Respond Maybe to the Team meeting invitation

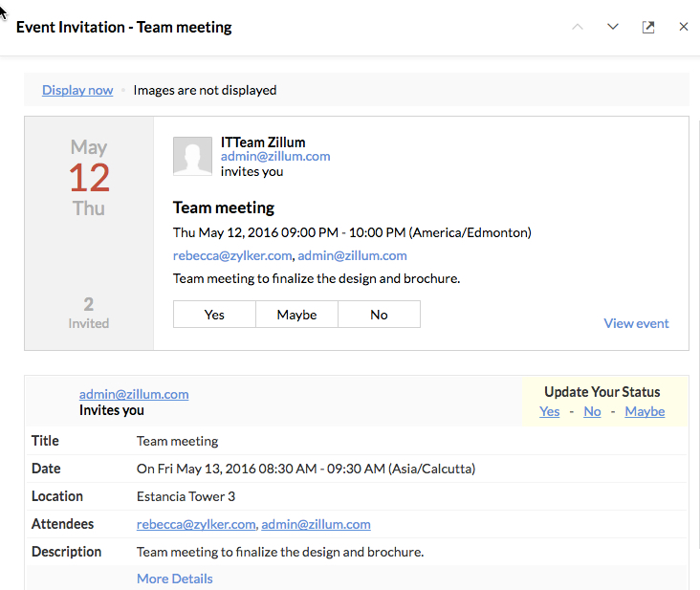[296, 315]
